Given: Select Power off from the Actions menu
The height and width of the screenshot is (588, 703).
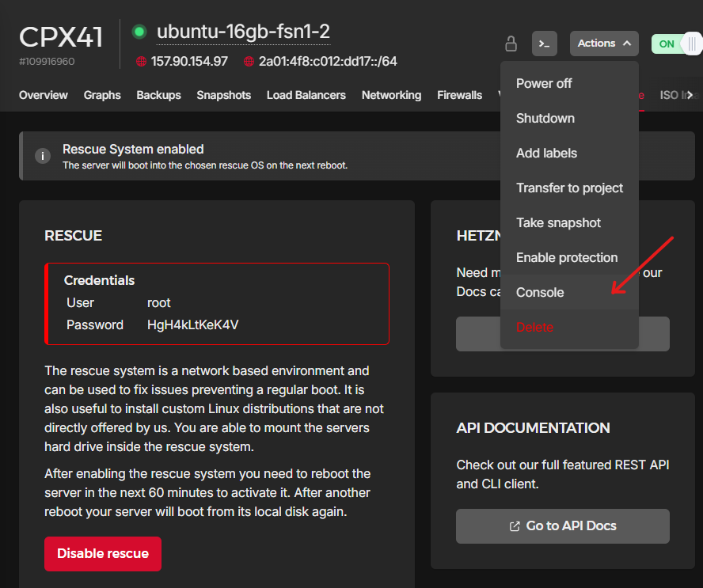Looking at the screenshot, I should tap(544, 84).
